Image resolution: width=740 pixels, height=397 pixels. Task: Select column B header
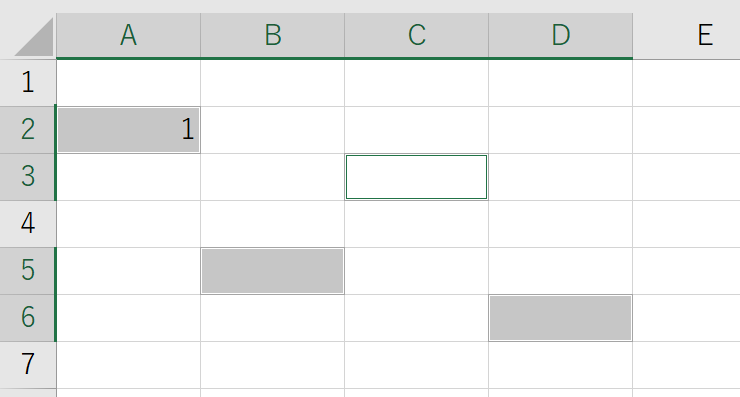(x=273, y=35)
